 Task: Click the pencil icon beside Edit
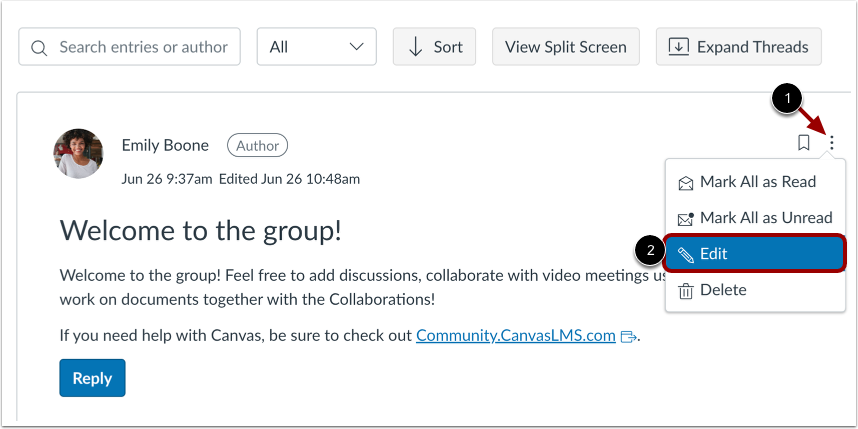click(x=686, y=254)
